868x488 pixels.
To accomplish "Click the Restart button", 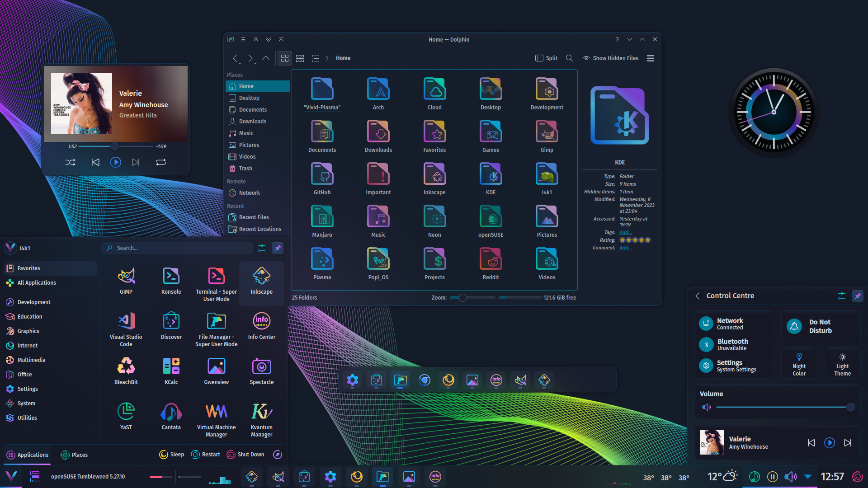I will 205,455.
